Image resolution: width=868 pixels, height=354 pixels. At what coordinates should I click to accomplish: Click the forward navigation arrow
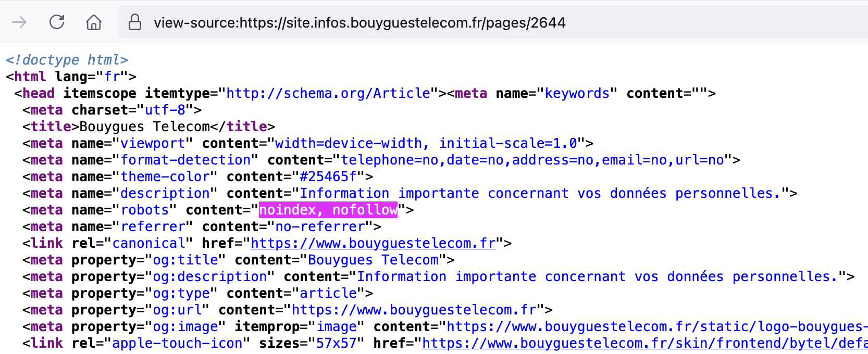(19, 22)
